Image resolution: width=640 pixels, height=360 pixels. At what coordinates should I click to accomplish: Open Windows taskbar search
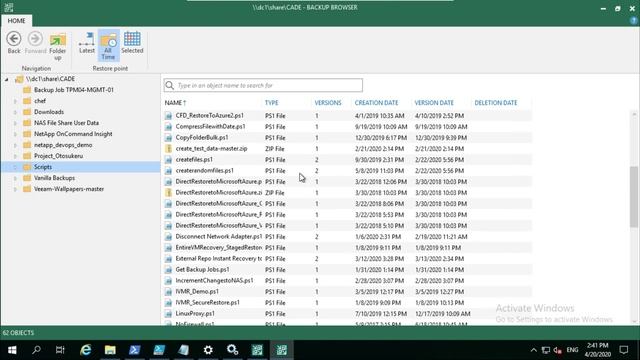tap(36, 350)
